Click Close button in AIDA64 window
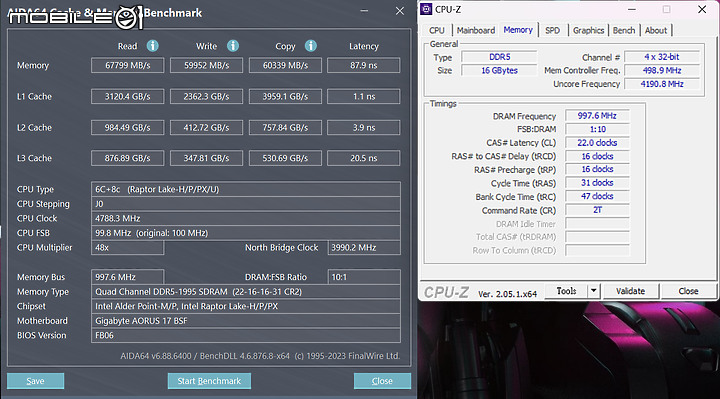 382,381
